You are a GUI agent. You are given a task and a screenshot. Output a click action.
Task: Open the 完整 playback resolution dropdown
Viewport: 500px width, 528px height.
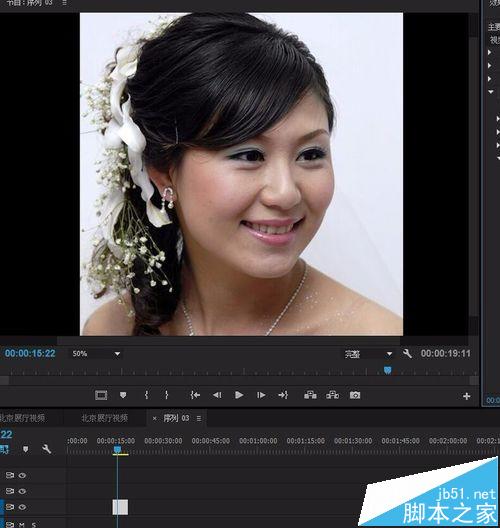[x=368, y=354]
